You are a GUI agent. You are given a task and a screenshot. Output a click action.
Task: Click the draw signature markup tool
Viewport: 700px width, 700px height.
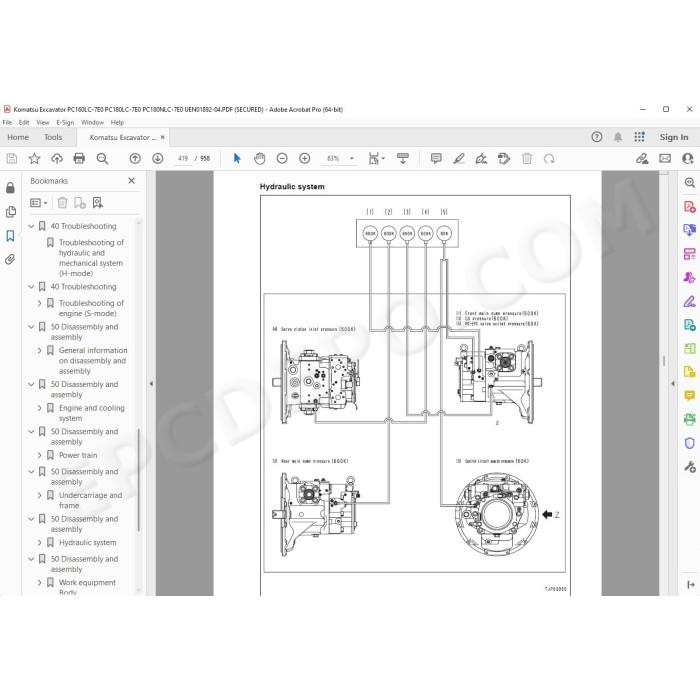(x=481, y=158)
